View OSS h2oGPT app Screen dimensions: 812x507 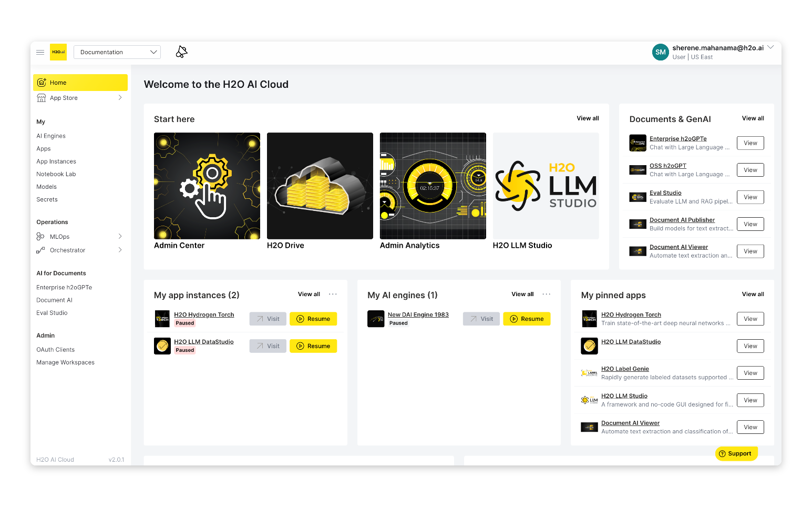[x=751, y=170]
